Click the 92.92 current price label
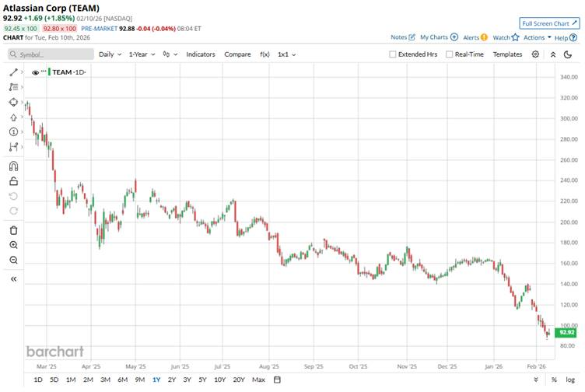 tap(566, 332)
